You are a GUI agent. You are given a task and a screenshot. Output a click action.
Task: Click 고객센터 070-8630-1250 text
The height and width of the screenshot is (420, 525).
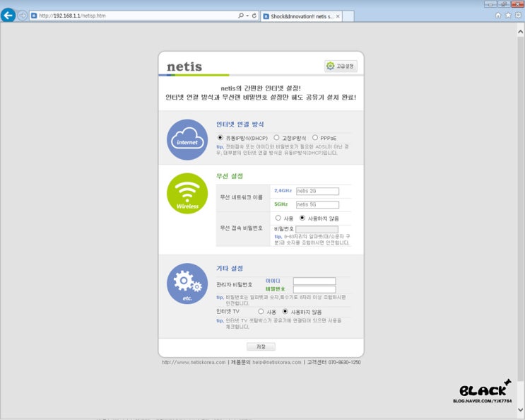coord(334,363)
